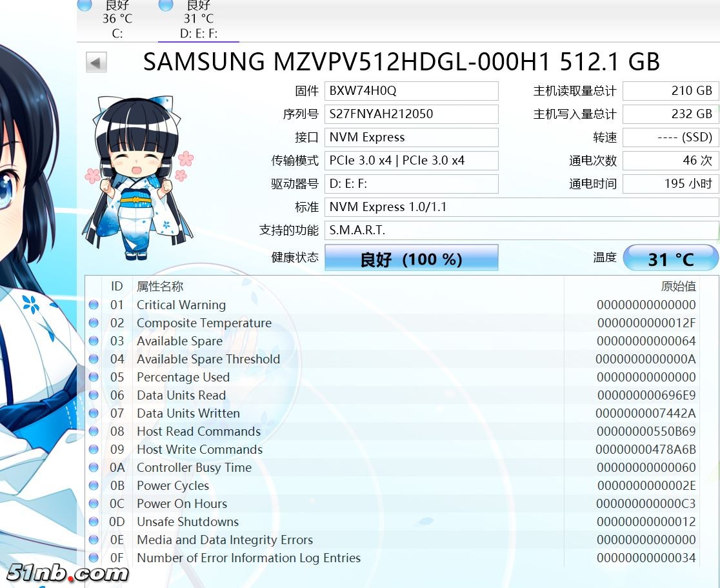Select the Data Units Written row
This screenshot has height=588, width=720.
tap(323, 413)
